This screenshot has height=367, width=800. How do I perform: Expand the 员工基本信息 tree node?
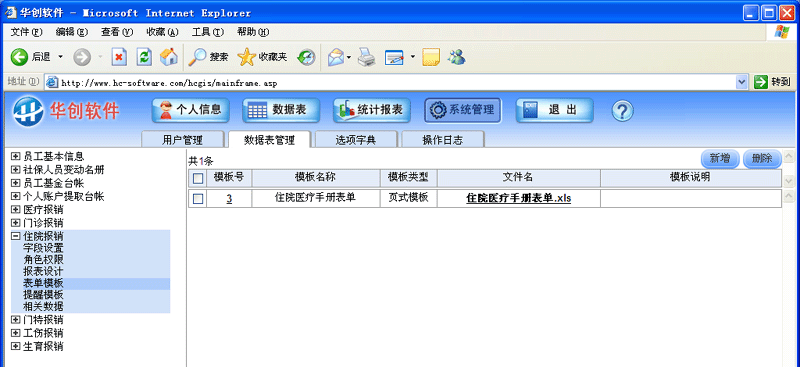point(15,156)
